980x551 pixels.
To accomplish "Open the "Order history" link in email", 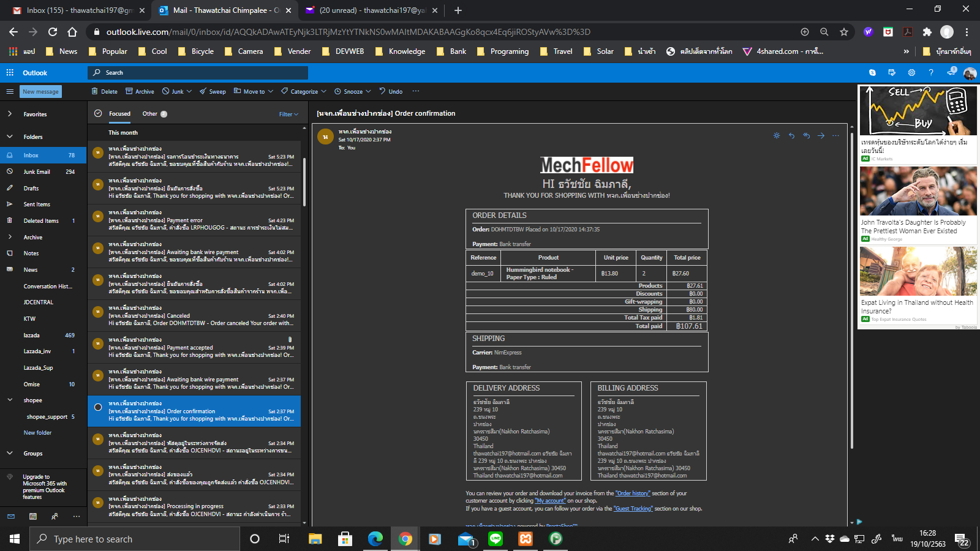I will point(633,493).
